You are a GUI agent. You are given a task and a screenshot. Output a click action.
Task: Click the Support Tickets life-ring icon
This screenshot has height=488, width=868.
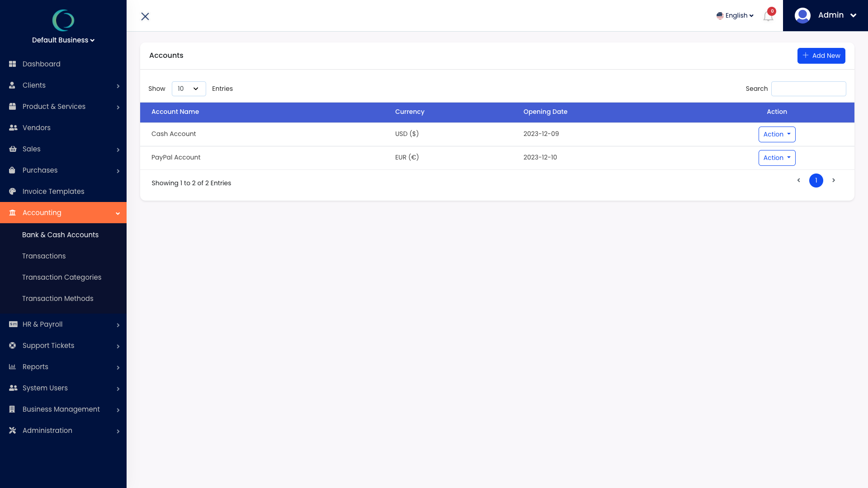13,345
